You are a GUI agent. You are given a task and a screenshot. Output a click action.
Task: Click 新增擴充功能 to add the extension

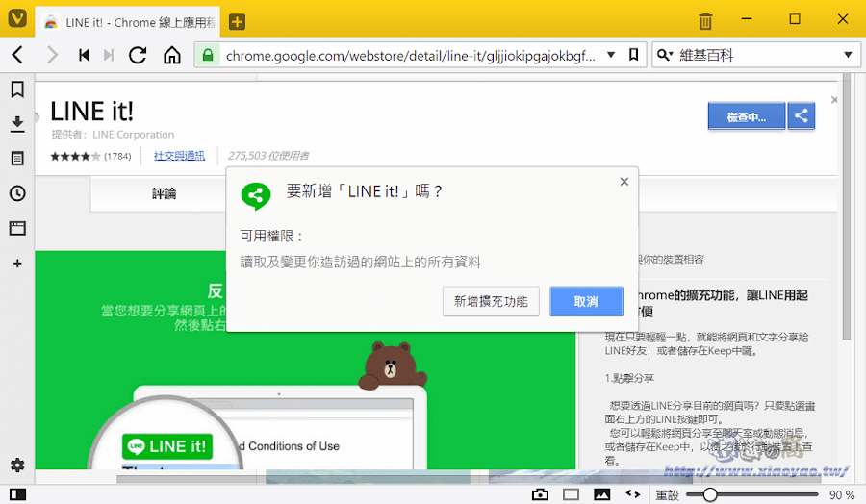[x=491, y=301]
